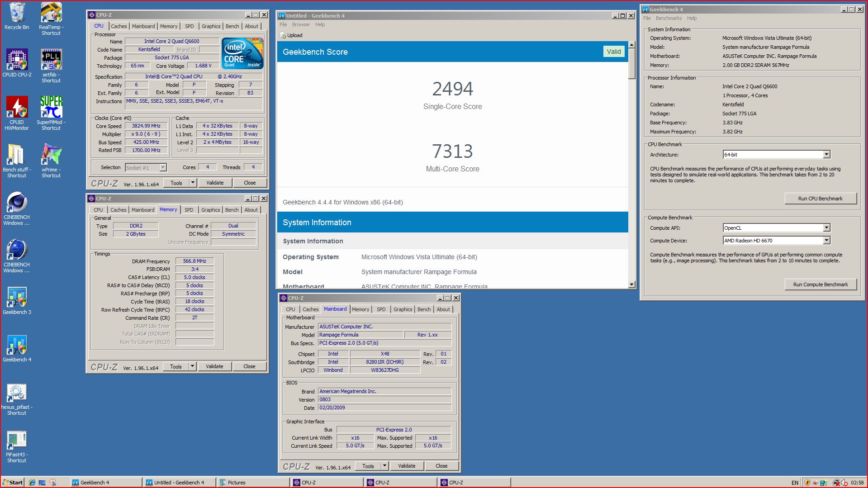Click Validate in the CPU-Z Mainboard window
The height and width of the screenshot is (488, 868).
point(407,466)
